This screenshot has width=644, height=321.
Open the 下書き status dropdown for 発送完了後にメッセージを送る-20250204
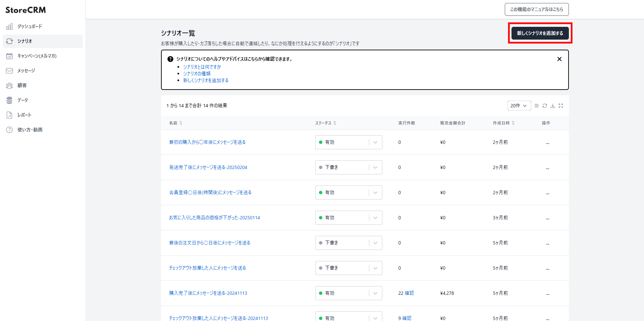coord(375,167)
